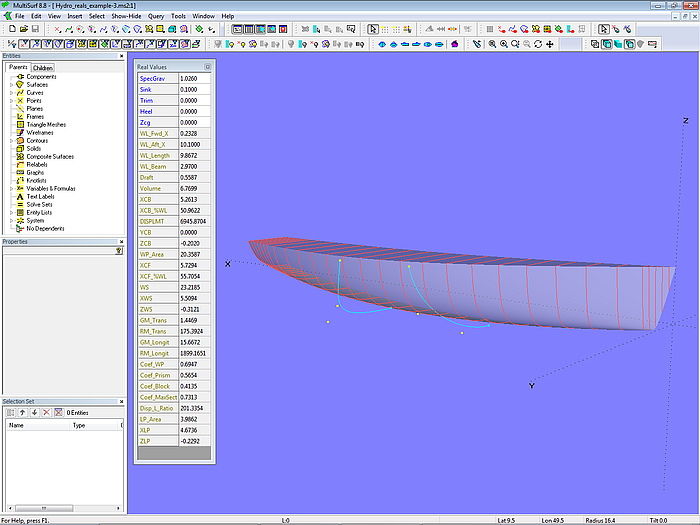Click the rotate view icon
The image size is (700, 525).
point(538,44)
